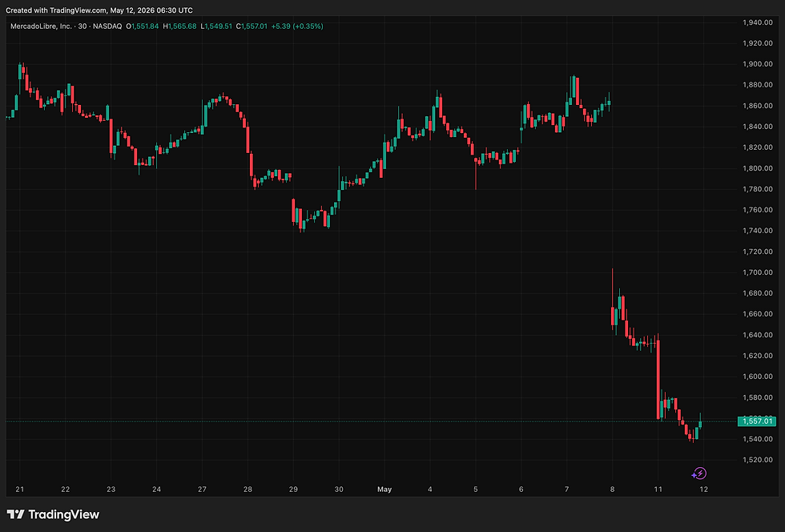Screen dimensions: 785x532
Task: Click the 30 minute interval label
Action: [x=82, y=26]
